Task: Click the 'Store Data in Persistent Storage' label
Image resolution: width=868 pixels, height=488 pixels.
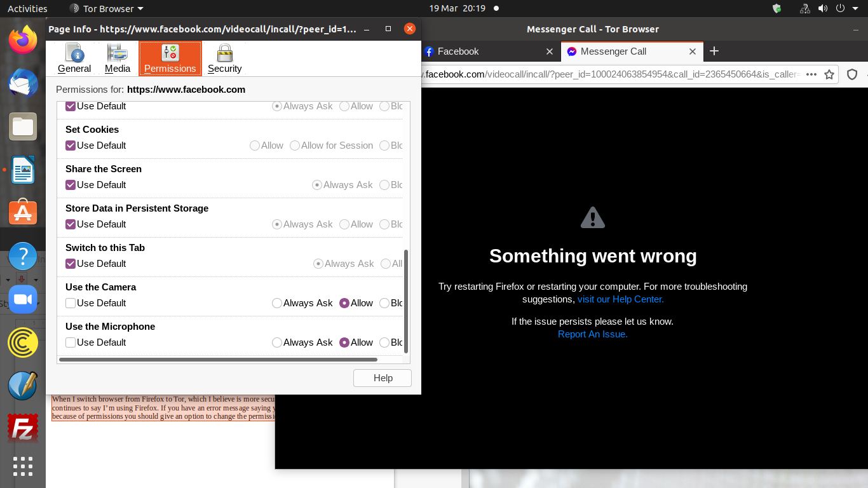Action: (137, 208)
